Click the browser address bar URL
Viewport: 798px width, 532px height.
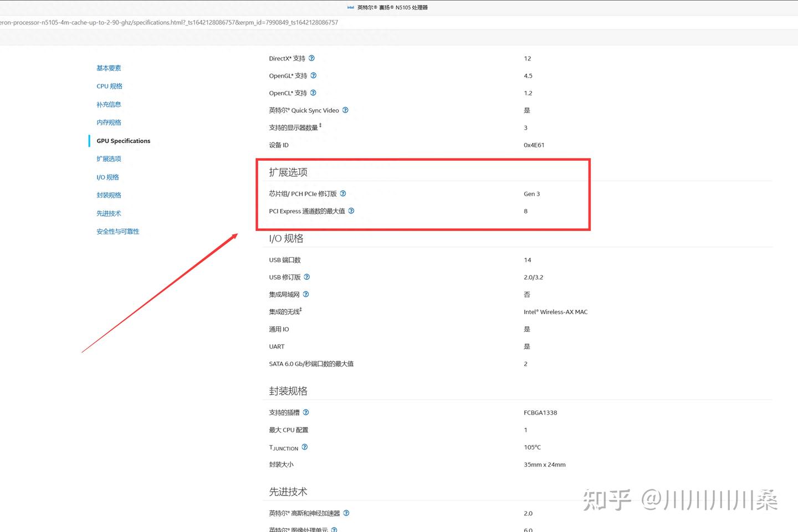pyautogui.click(x=169, y=23)
